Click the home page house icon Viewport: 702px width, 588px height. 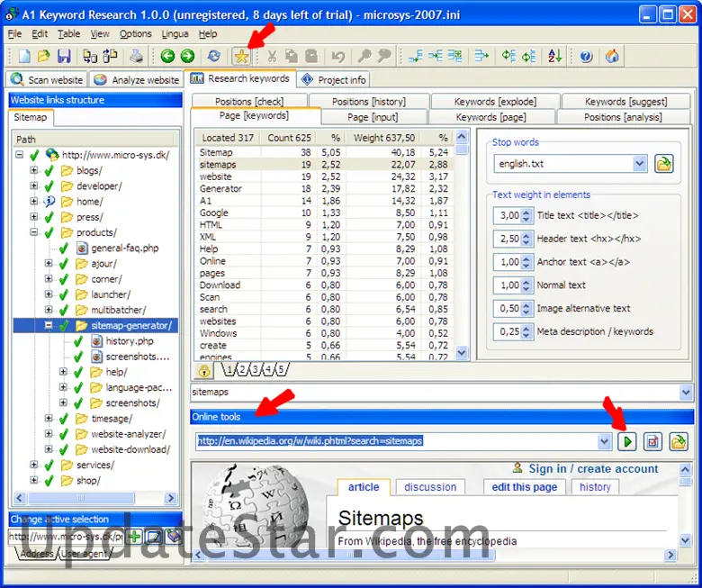tap(612, 56)
